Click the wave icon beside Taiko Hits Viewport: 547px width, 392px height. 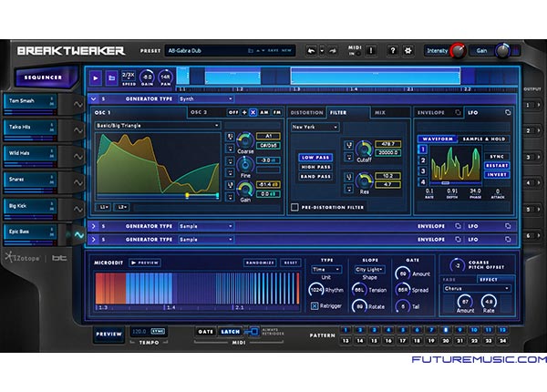pyautogui.click(x=78, y=130)
